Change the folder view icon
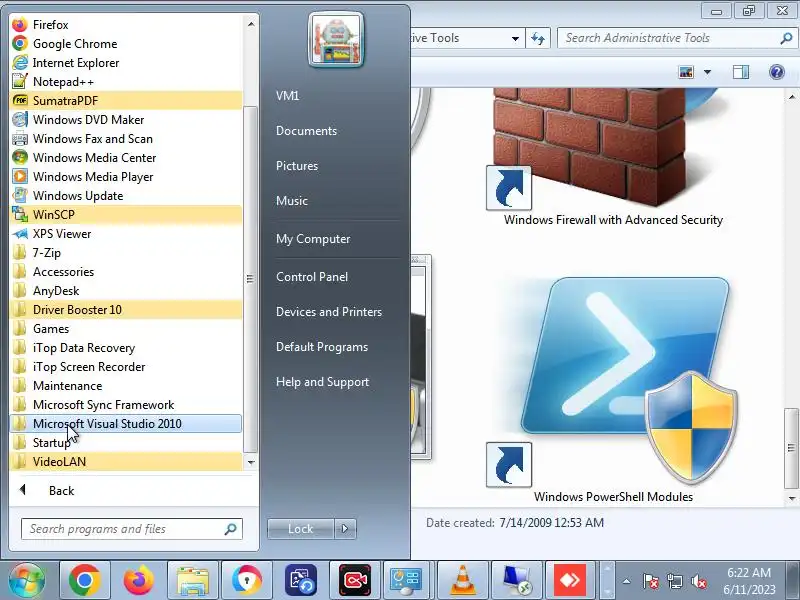Viewport: 800px width, 600px height. coord(686,72)
